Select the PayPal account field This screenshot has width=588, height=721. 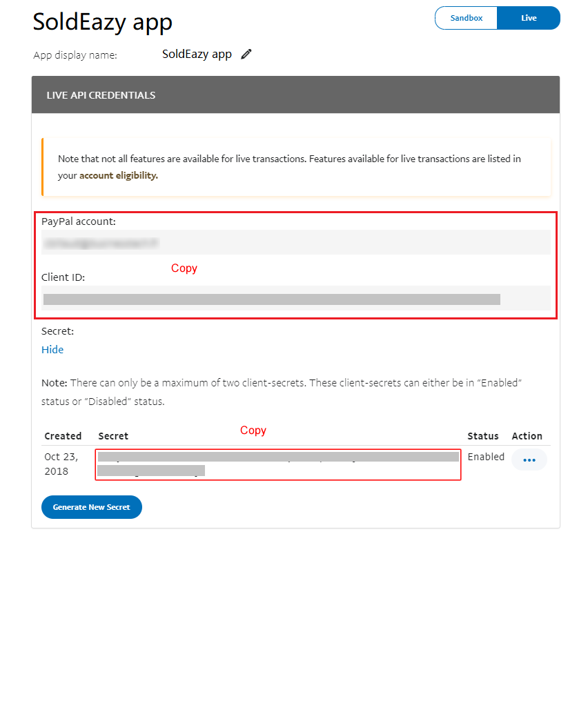(x=296, y=242)
